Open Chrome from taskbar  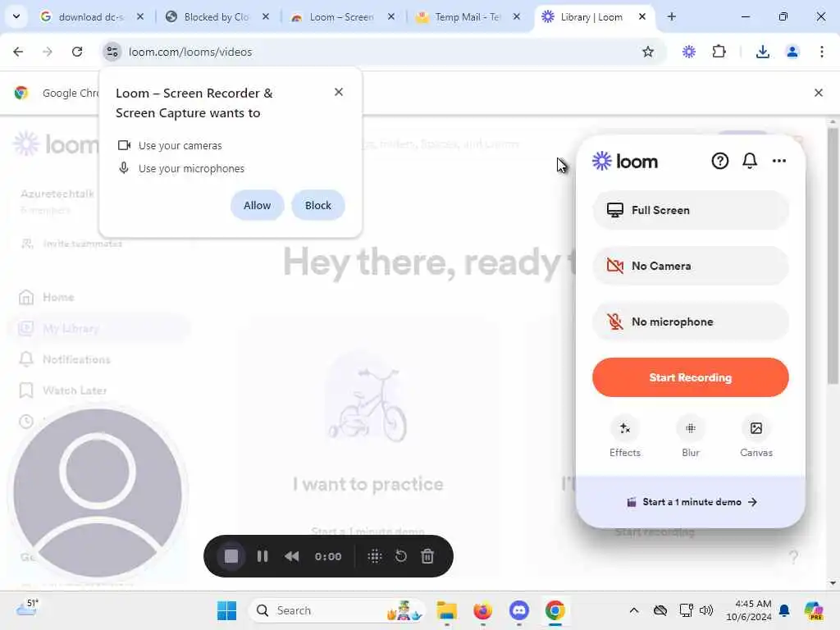point(555,610)
